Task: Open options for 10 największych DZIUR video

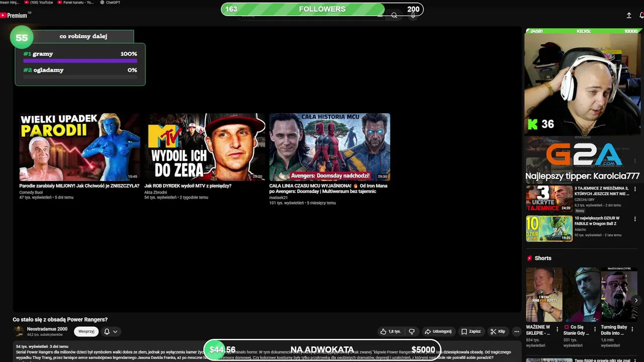Action: [x=635, y=219]
